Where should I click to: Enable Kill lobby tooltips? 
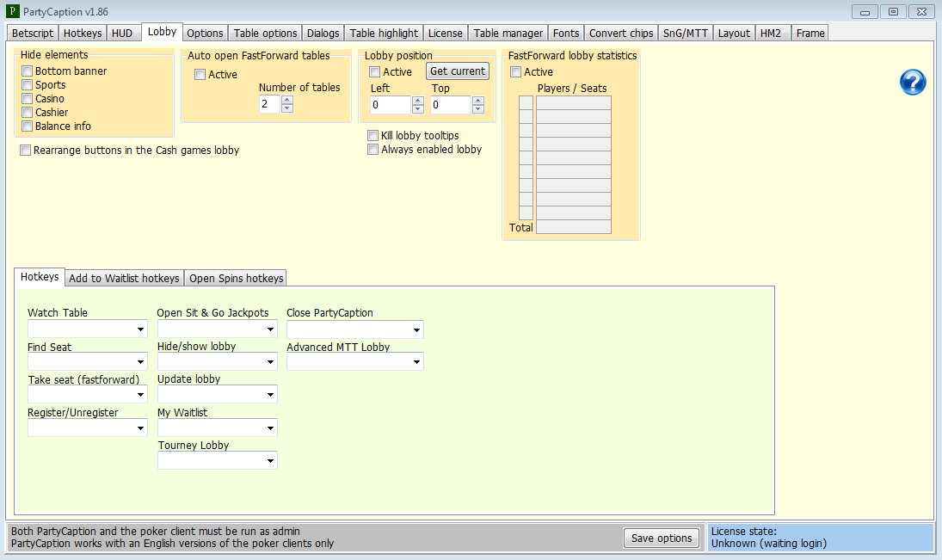(x=373, y=136)
